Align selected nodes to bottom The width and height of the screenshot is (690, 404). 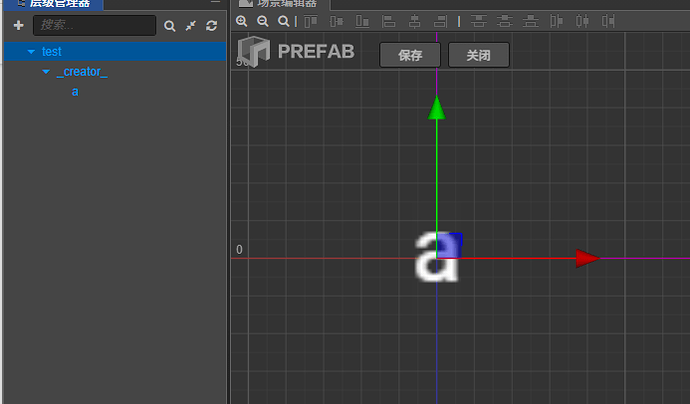click(362, 21)
